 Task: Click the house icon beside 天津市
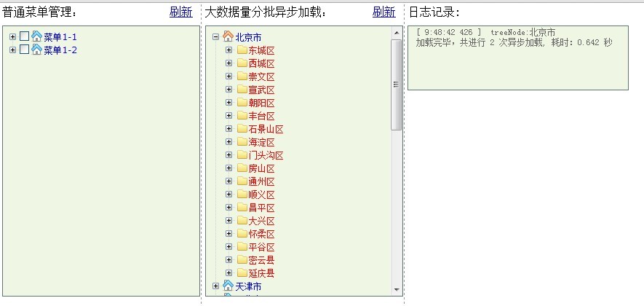228,286
